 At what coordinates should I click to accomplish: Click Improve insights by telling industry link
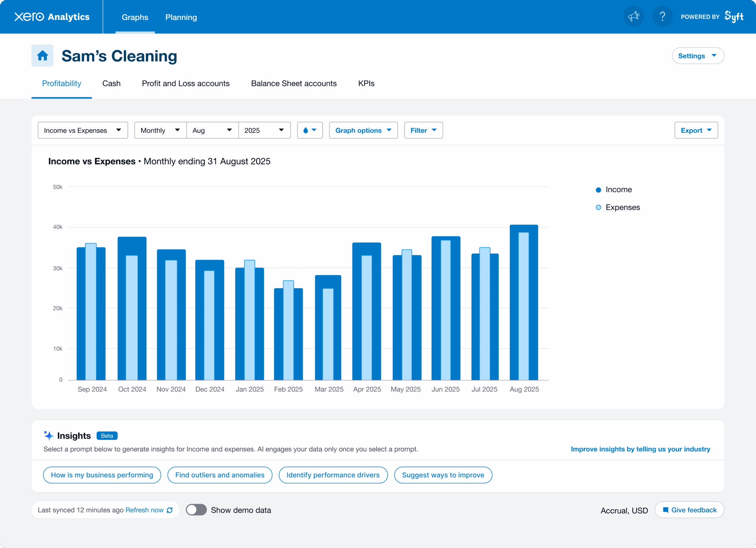click(640, 449)
